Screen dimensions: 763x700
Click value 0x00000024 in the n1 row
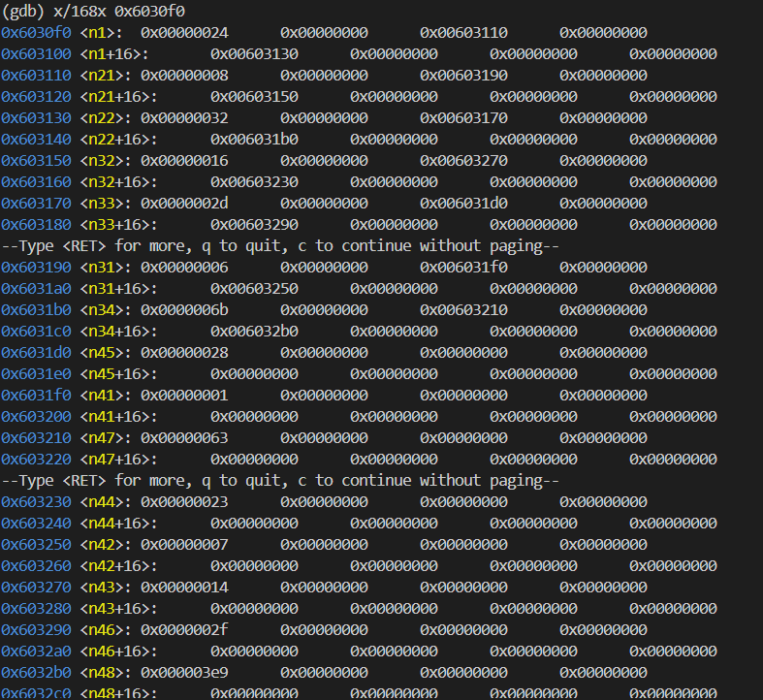point(184,33)
